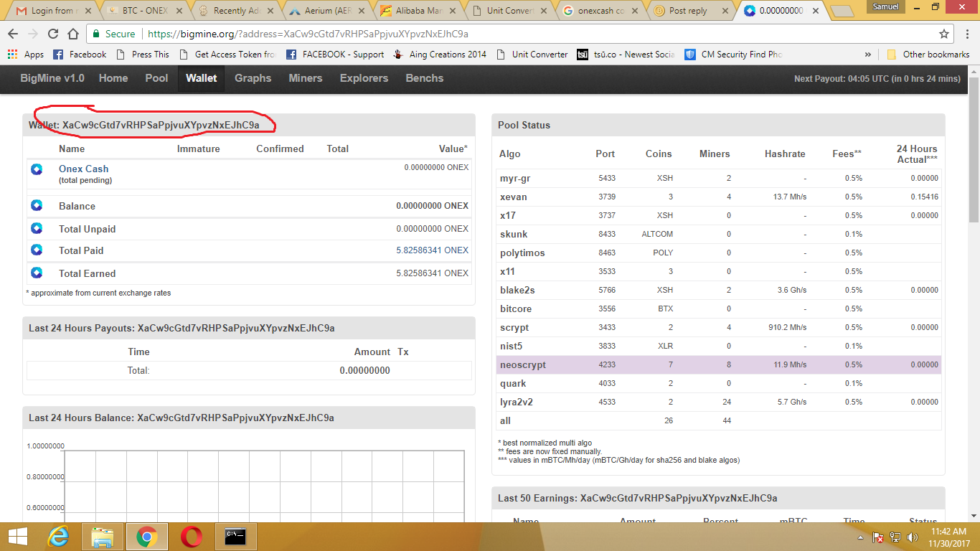
Task: Click the BigMine v1.0 brand link
Action: (52, 78)
